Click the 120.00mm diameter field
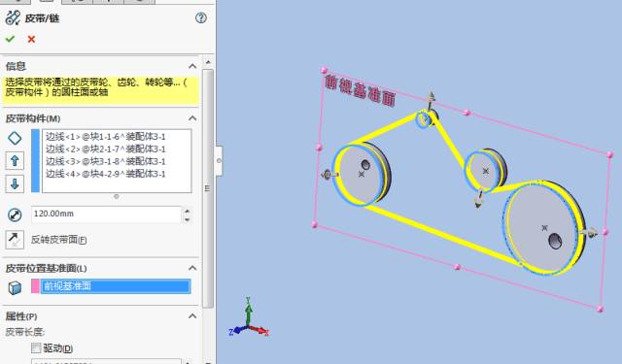Screen dimensions: 622x364 (x=106, y=215)
